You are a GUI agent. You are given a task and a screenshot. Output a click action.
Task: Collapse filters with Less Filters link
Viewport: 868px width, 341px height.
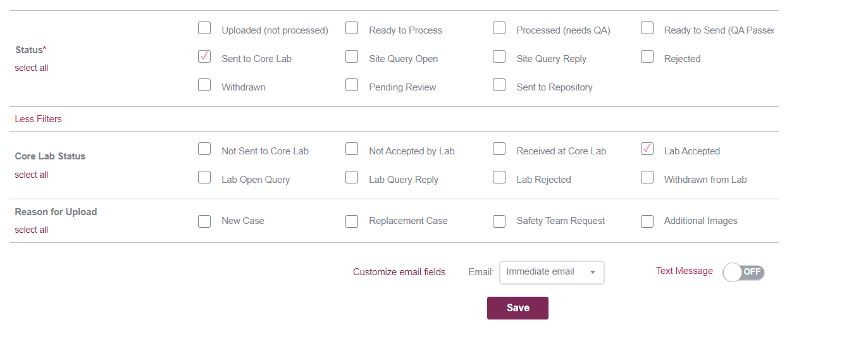(39, 119)
